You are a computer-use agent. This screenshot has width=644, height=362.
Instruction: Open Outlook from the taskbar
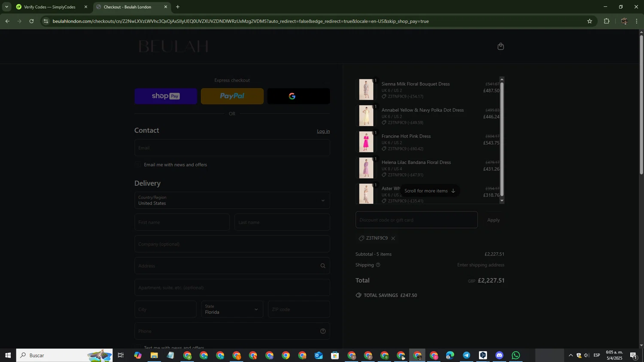pyautogui.click(x=319, y=355)
